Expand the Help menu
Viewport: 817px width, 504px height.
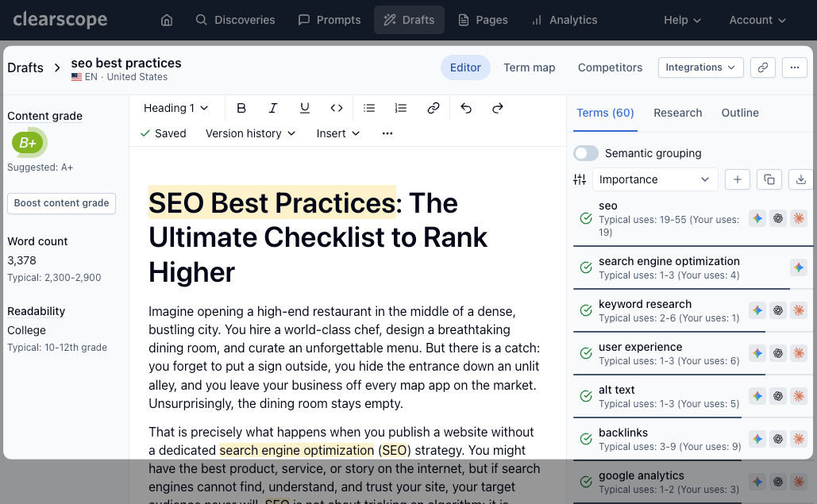(682, 20)
